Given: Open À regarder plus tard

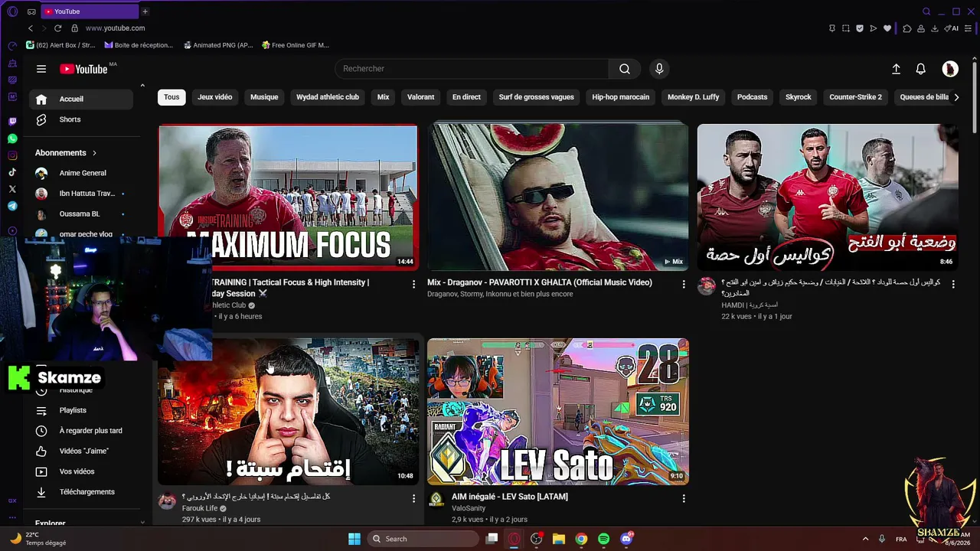Looking at the screenshot, I should click(x=81, y=431).
